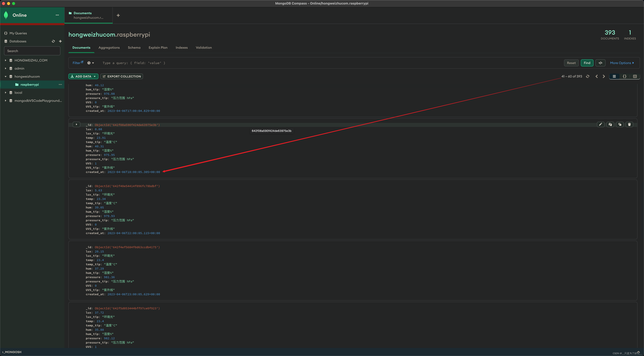Open the query history dropdown
This screenshot has width=644, height=356.
point(91,63)
